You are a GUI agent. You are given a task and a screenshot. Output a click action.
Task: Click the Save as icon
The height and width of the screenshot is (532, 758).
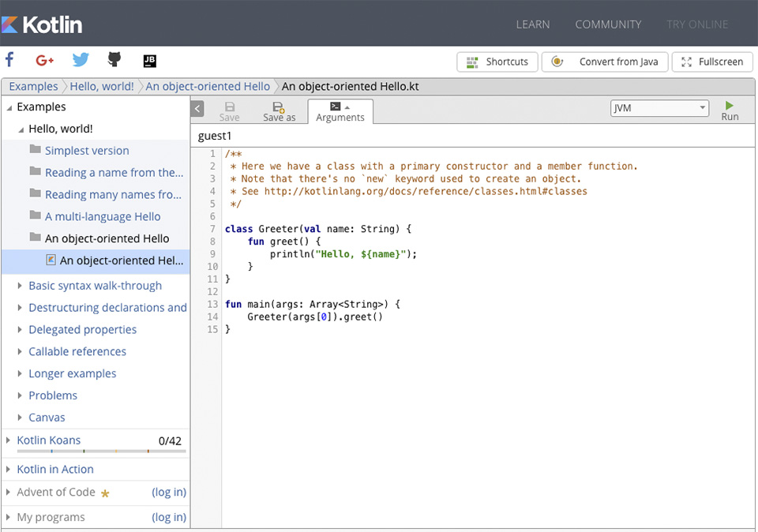[279, 107]
